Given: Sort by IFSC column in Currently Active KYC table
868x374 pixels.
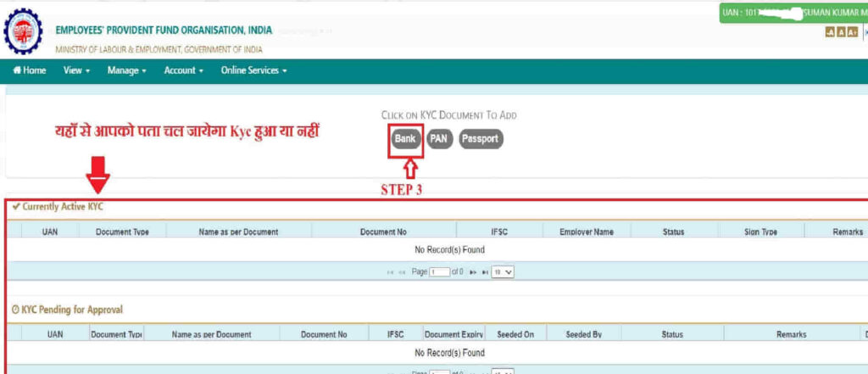Looking at the screenshot, I should [499, 232].
